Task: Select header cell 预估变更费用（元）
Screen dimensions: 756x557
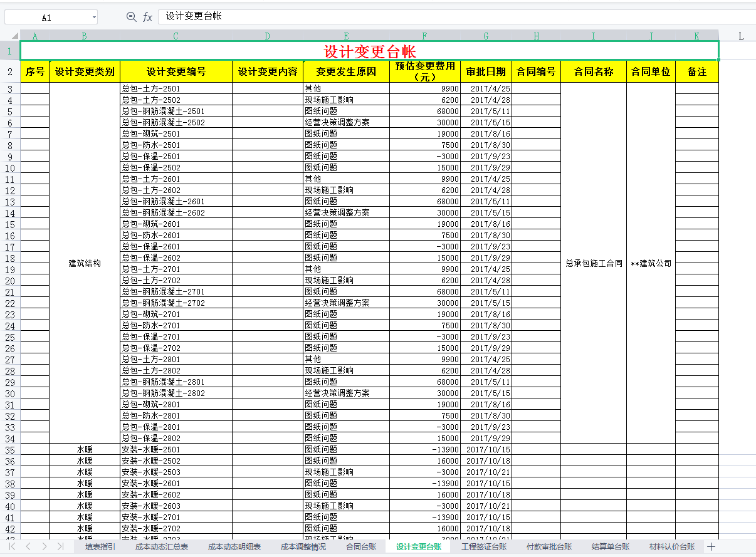Action: [x=425, y=71]
